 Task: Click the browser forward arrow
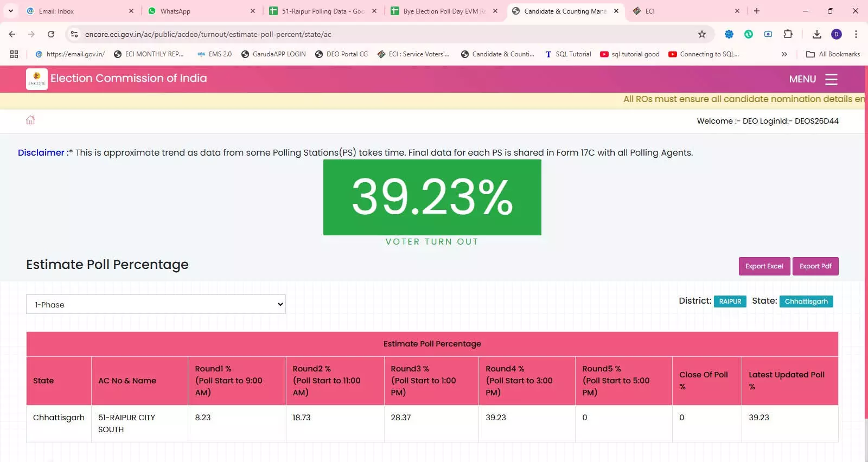[x=31, y=34]
